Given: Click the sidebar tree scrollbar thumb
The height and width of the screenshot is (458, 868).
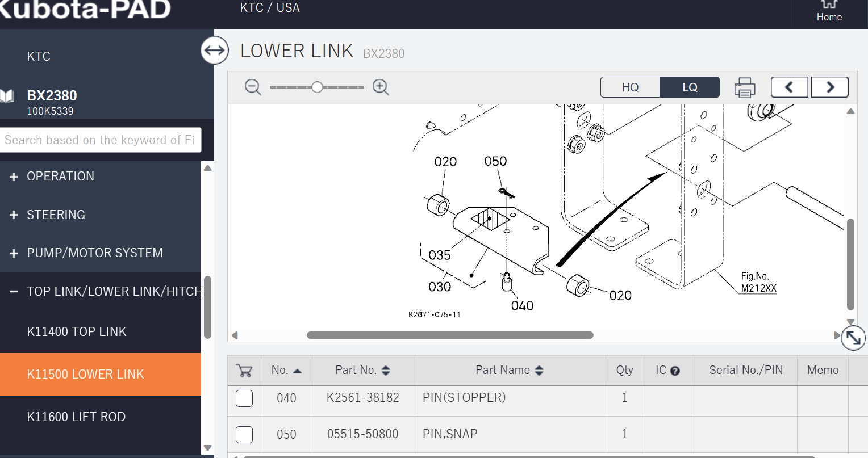Looking at the screenshot, I should pyautogui.click(x=207, y=307).
